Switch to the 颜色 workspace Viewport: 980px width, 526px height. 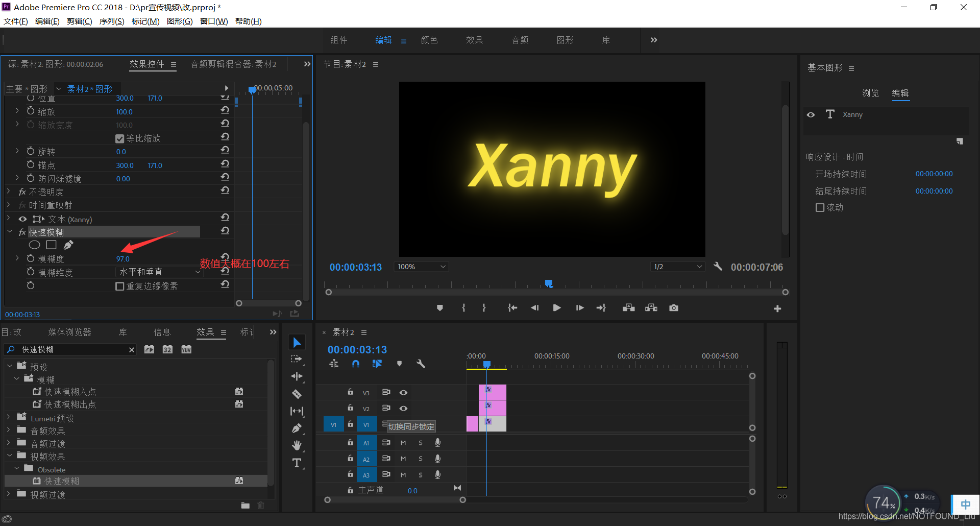(x=429, y=40)
